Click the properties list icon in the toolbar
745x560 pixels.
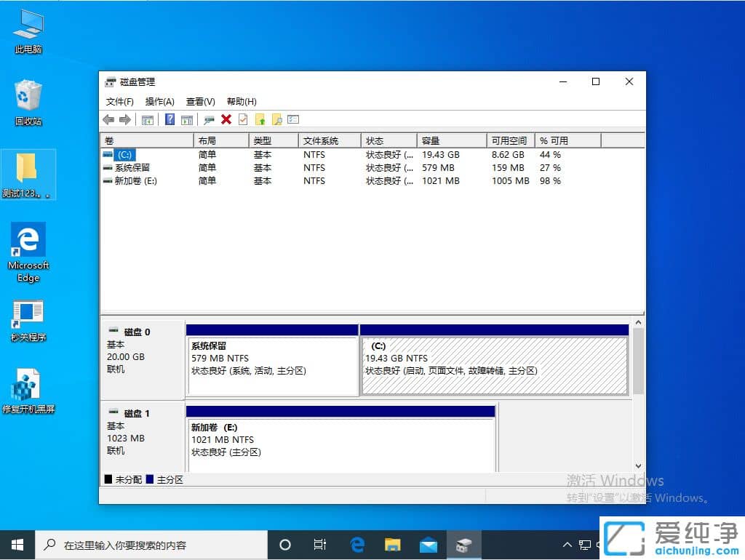tap(292, 119)
